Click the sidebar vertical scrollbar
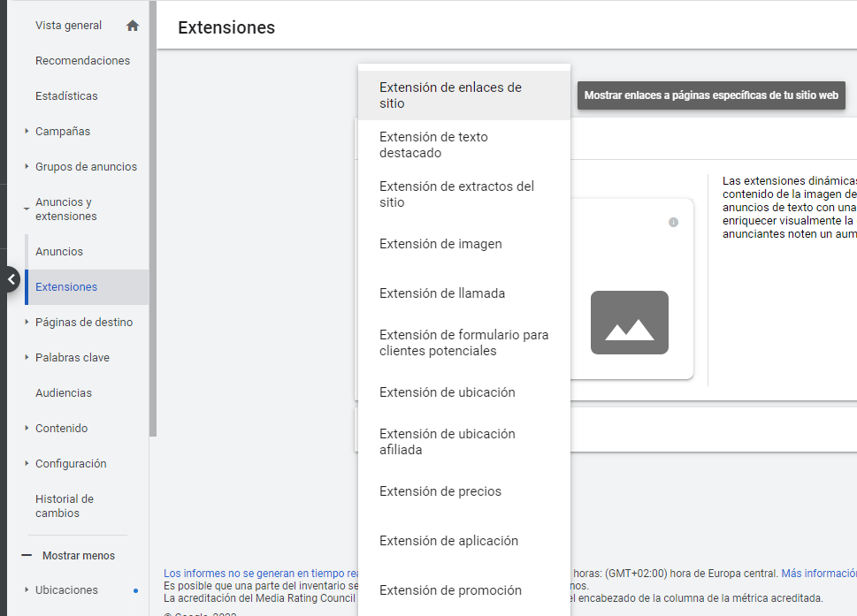 153,221
